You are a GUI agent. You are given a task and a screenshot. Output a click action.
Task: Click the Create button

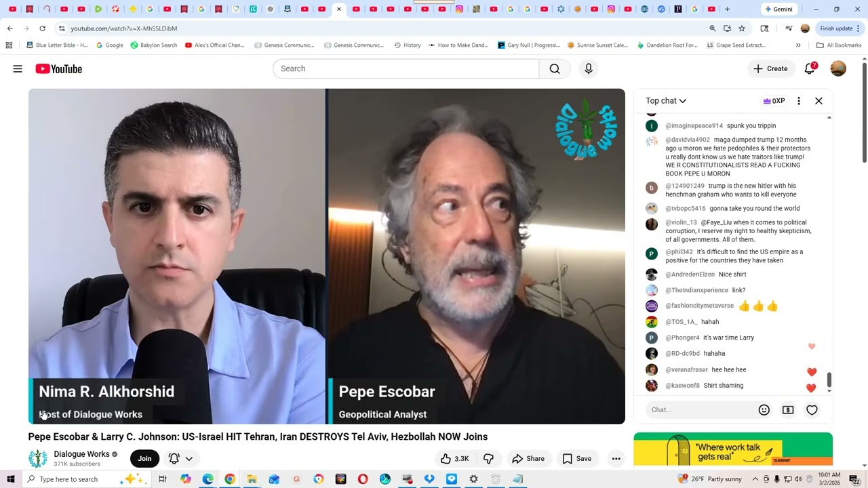pos(770,68)
